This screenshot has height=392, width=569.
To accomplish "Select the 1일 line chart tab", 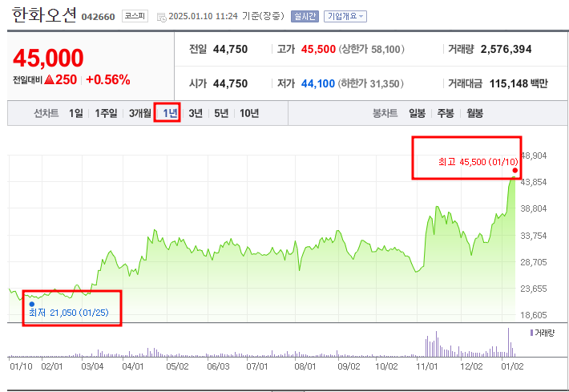I will point(76,113).
